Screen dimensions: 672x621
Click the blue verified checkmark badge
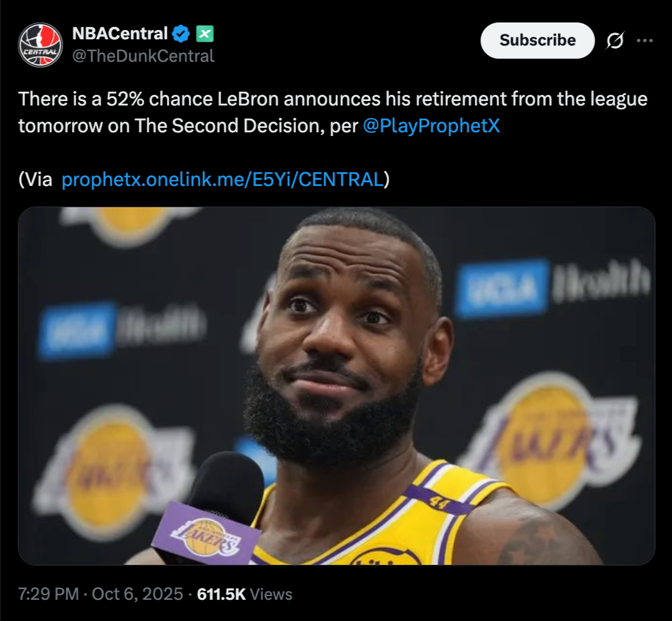(x=182, y=34)
